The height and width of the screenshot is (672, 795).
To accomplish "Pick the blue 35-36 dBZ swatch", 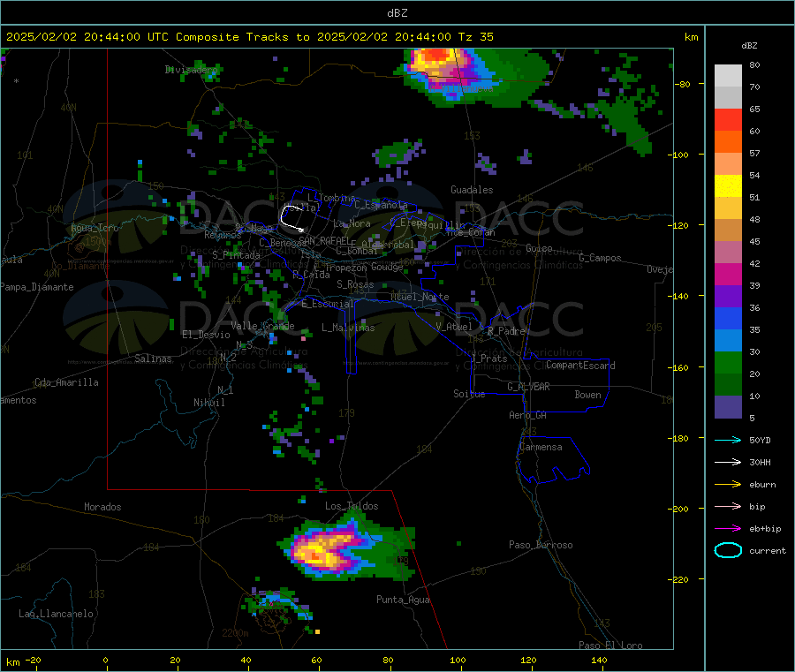I will 728,318.
